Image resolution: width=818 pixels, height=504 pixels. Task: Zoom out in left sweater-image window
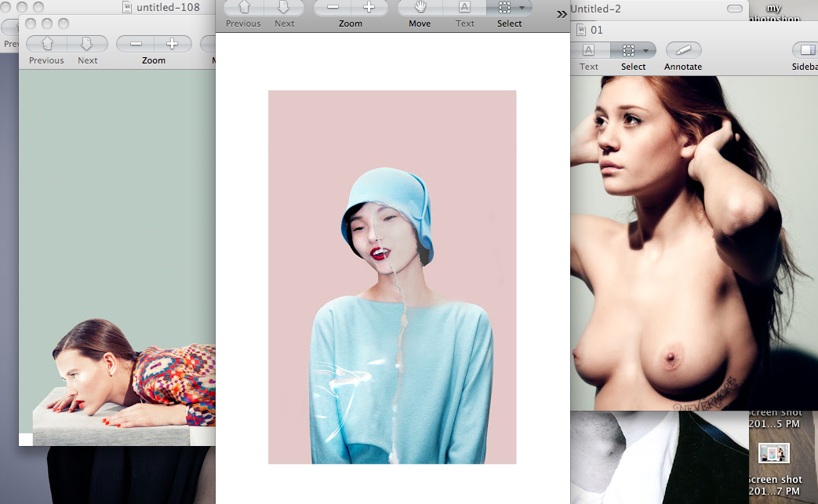click(136, 44)
